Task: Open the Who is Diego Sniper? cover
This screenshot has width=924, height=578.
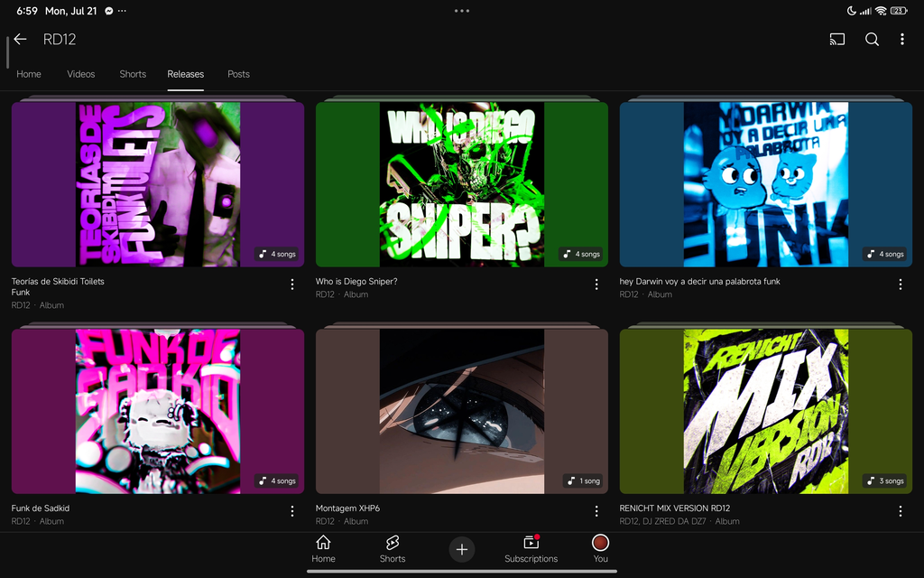Action: click(x=462, y=184)
